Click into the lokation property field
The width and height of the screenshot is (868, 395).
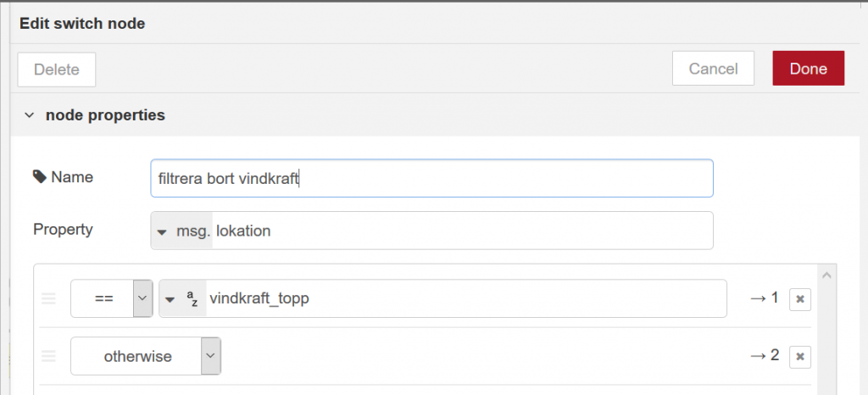point(462,231)
